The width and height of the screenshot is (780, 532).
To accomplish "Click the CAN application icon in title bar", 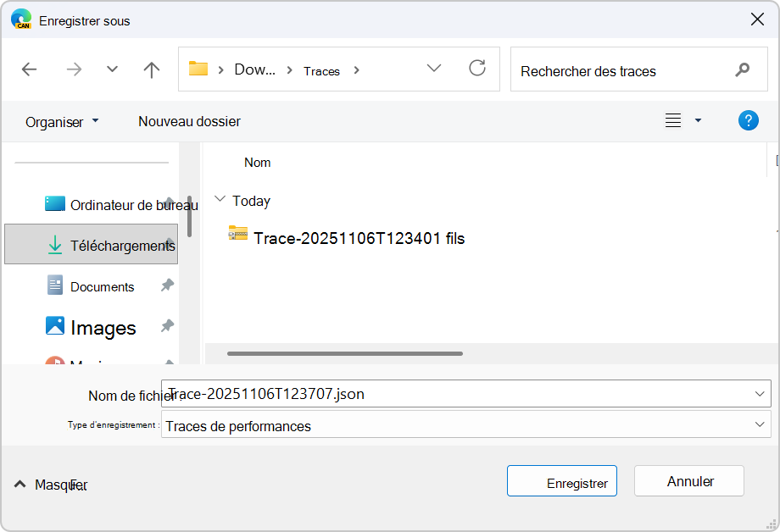I will (21, 19).
